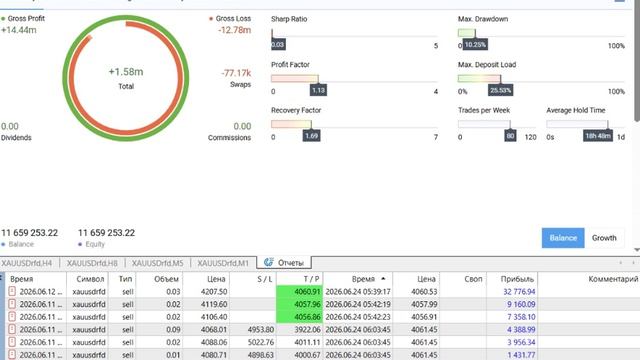Sort by Тип column header
This screenshot has height=360, width=640.
tap(122, 279)
